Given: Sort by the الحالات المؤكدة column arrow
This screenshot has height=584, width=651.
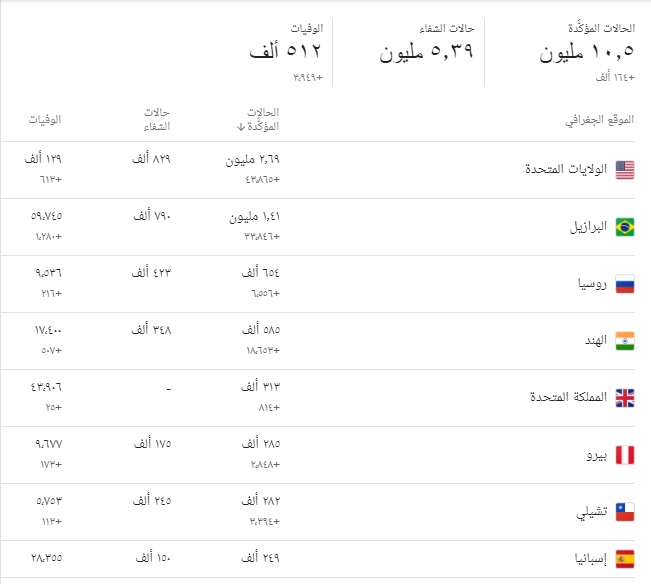Looking at the screenshot, I should tap(241, 127).
